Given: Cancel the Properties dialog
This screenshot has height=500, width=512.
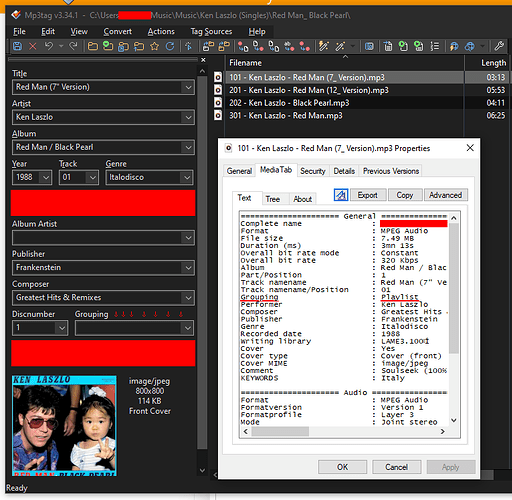Looking at the screenshot, I should [397, 467].
